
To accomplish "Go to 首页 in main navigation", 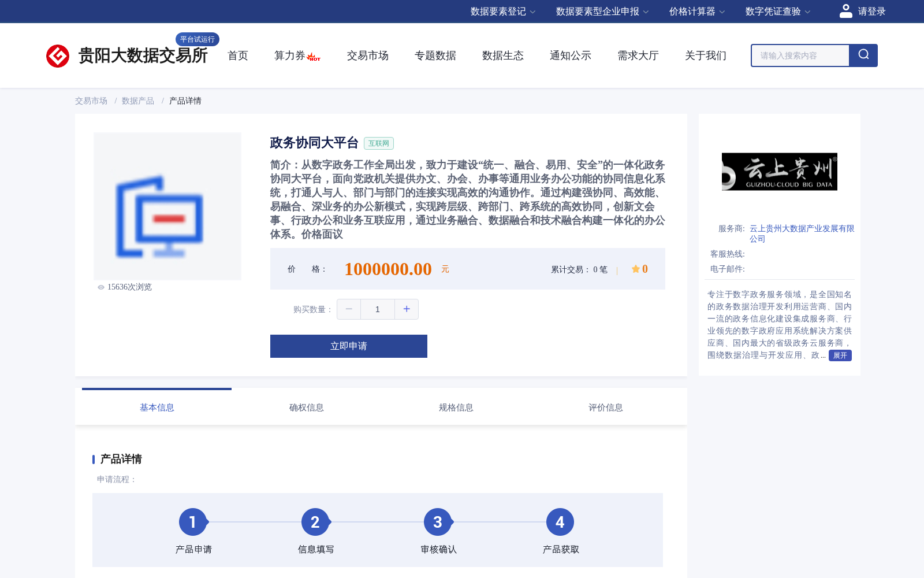I will pos(238,55).
